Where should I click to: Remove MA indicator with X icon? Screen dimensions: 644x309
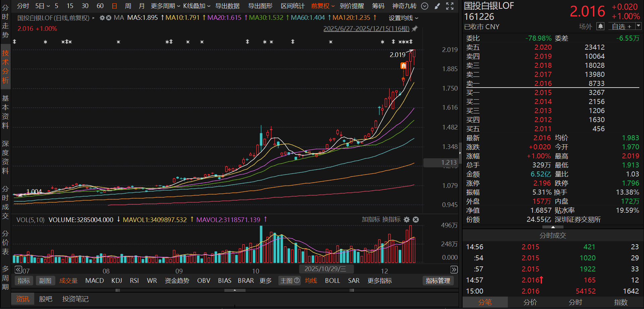(109, 18)
